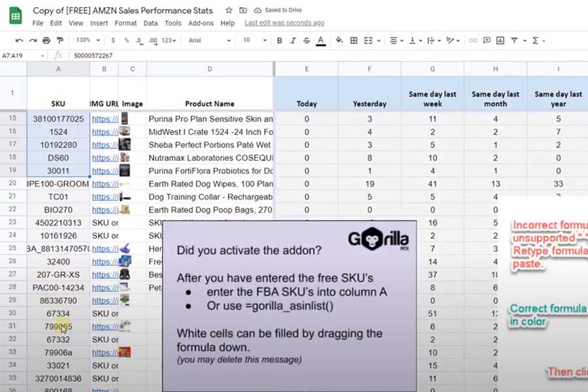
Task: Star this spreadsheet document
Action: [229, 10]
